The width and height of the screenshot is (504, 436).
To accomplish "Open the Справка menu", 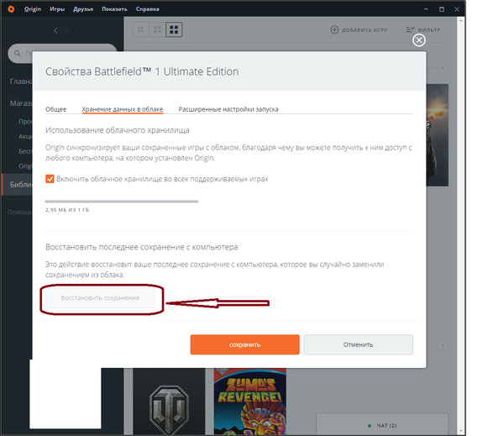I will point(147,9).
